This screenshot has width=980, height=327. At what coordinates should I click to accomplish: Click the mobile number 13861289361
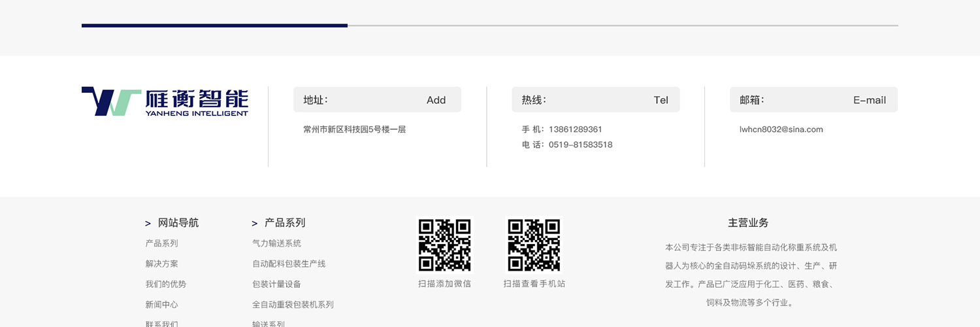pos(575,129)
